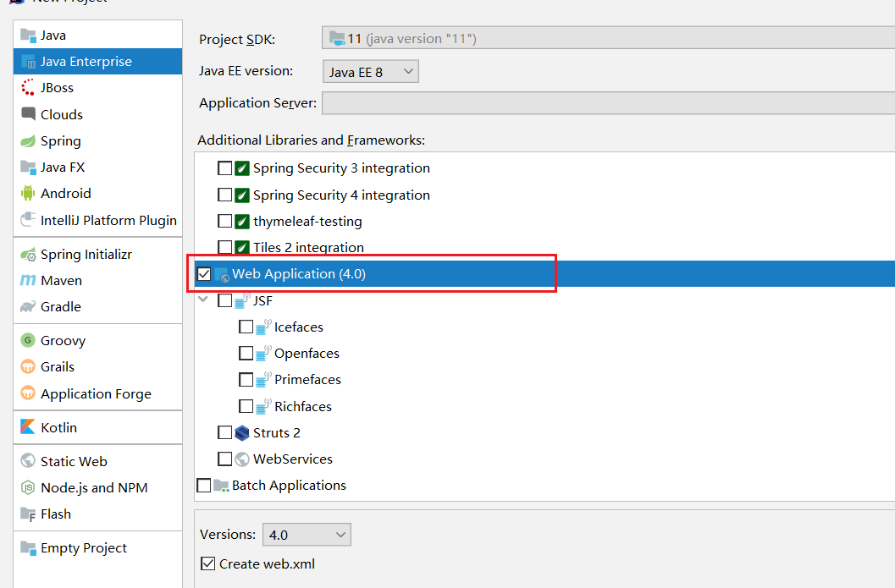Select the Kotlin project type
Viewport: 895px width, 588px height.
tap(97, 428)
